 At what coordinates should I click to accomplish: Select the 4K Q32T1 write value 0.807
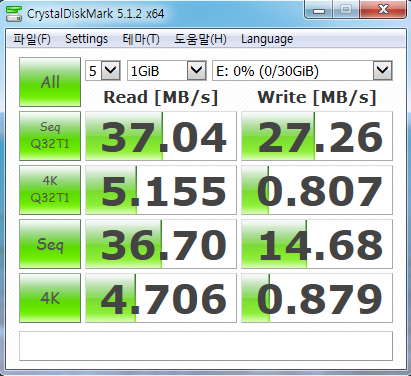317,190
